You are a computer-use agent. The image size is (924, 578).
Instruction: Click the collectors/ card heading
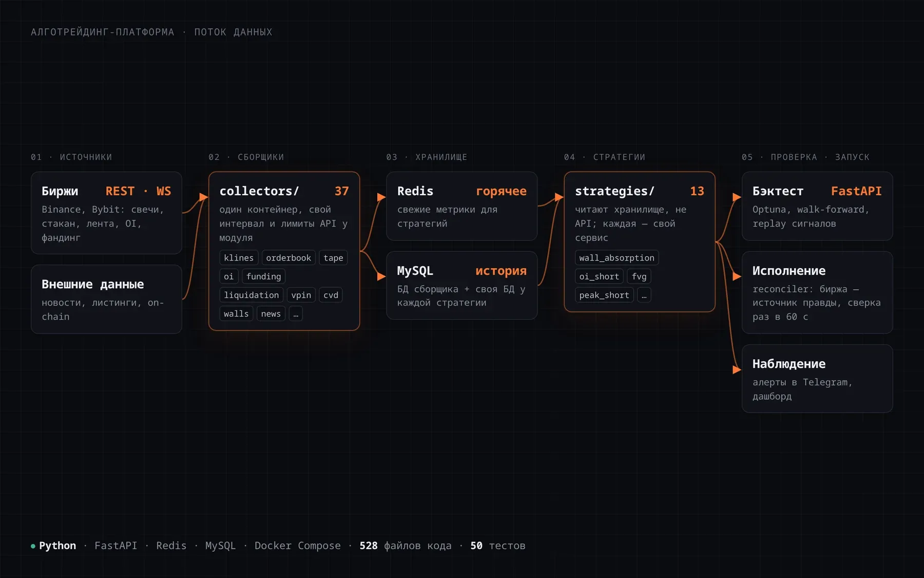pos(259,191)
